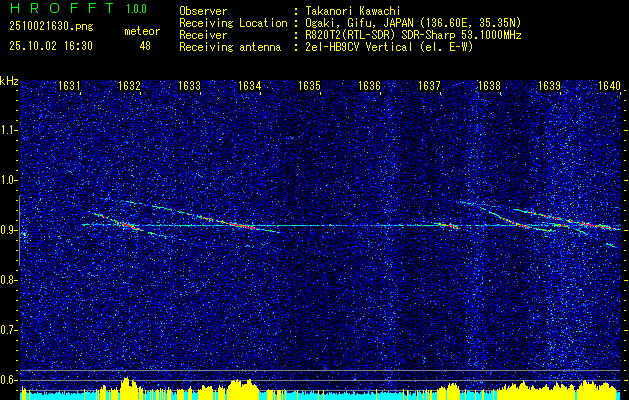Viewport: 629px width, 400px height.
Task: Click the 1637 time marker
Action: pyautogui.click(x=429, y=86)
